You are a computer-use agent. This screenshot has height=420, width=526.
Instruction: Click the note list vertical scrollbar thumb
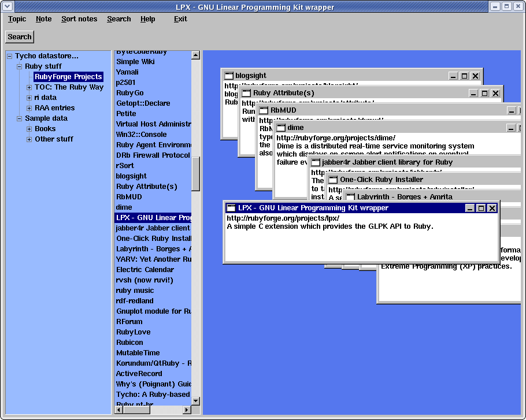click(195, 173)
